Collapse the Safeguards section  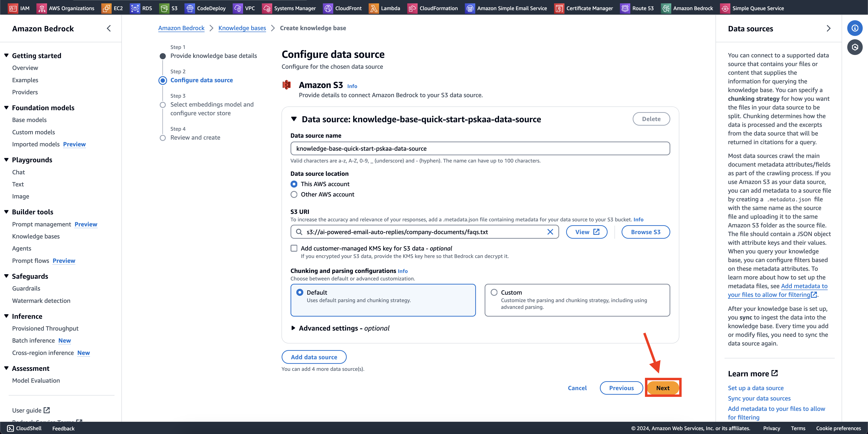tap(6, 276)
